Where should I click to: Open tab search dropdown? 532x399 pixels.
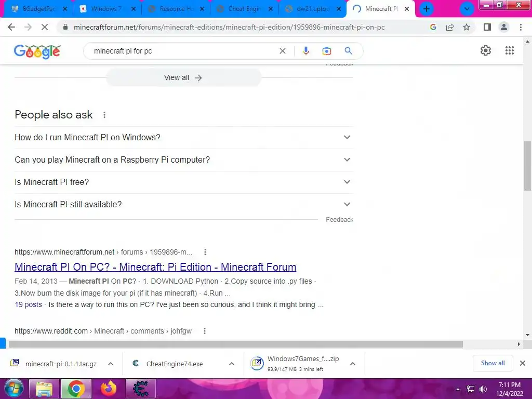[467, 9]
